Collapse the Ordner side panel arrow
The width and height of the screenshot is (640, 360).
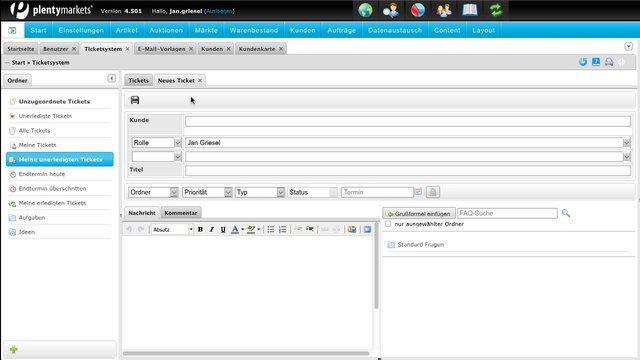click(111, 78)
